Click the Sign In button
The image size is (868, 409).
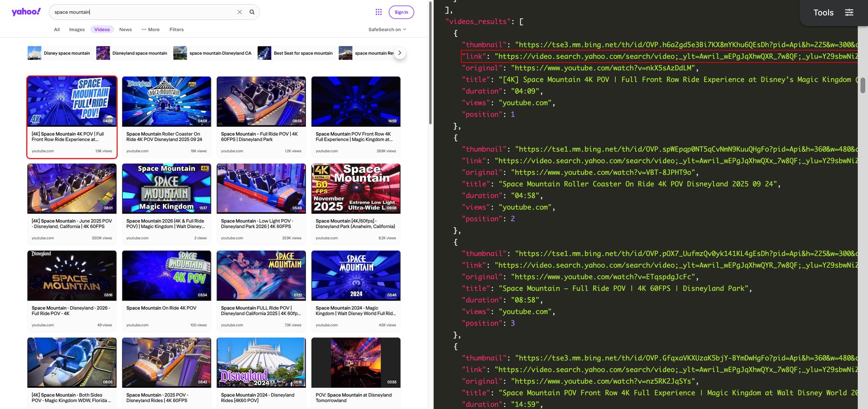point(401,12)
